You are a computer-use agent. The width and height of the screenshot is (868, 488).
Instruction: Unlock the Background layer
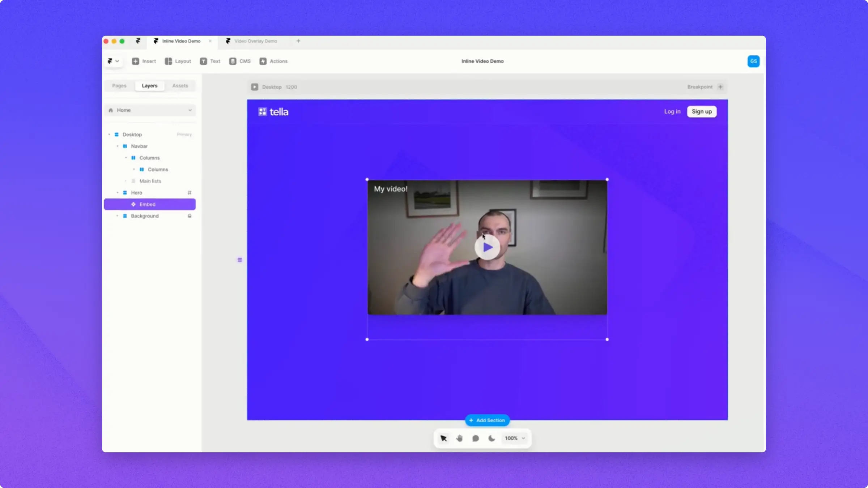click(x=190, y=216)
